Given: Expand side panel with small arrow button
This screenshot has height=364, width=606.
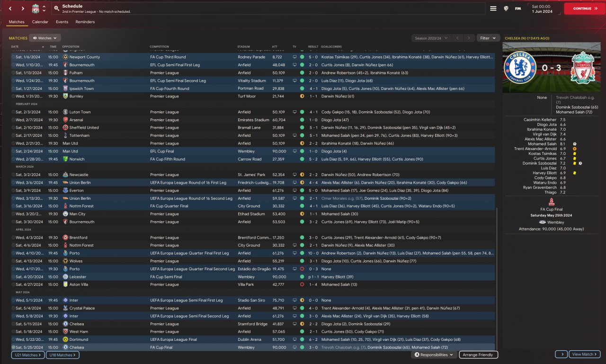Looking at the screenshot, I should point(561,354).
